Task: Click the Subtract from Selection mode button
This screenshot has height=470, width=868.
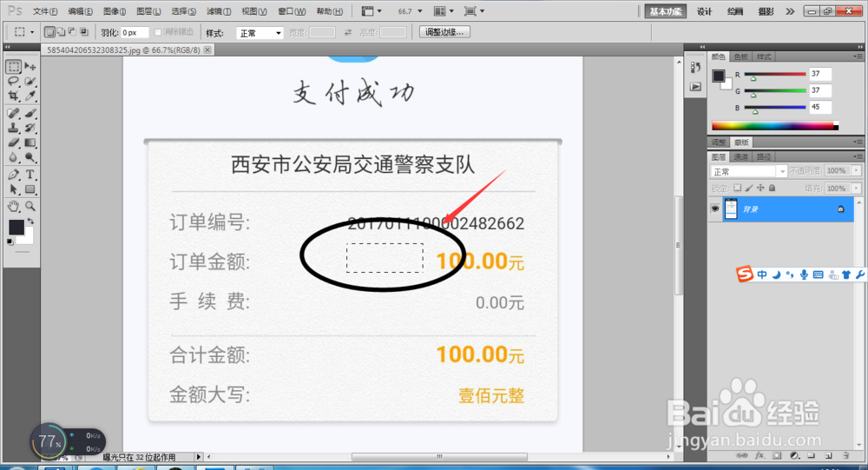Action: click(x=72, y=32)
